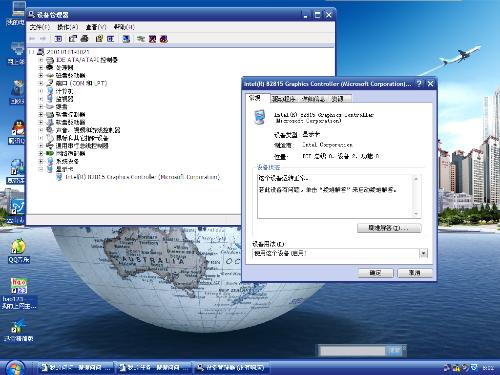Collapse the root computer node in the tree
Viewport: 500px width, 375px height.
(32, 52)
